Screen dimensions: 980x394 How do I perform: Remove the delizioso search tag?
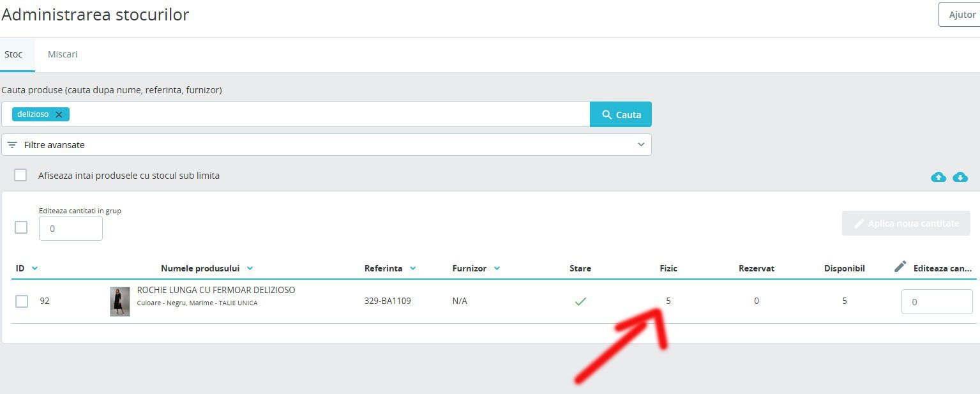pos(59,114)
